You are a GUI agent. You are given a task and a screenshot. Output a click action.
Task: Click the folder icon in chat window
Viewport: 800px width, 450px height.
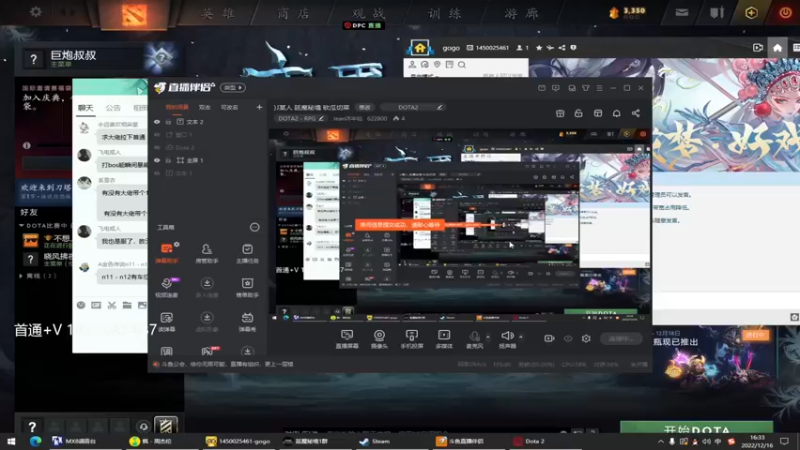127,305
